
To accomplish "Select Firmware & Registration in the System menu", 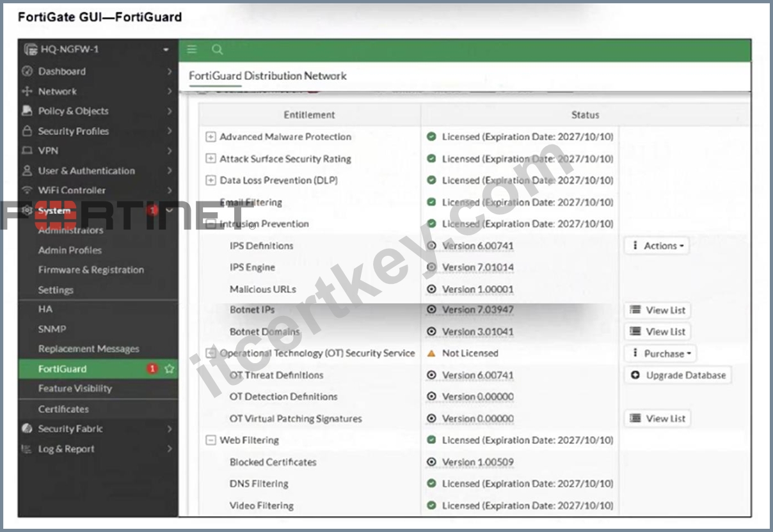I will 91,270.
